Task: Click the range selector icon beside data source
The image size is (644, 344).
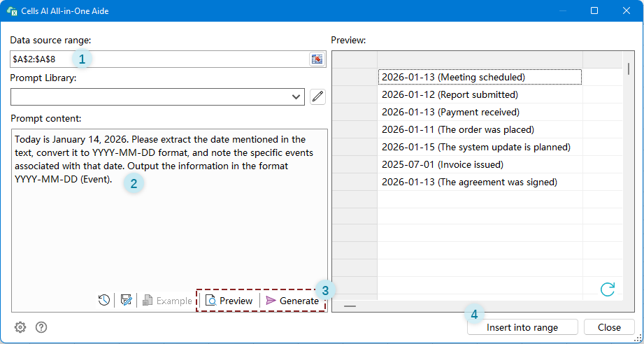Action: tap(317, 59)
